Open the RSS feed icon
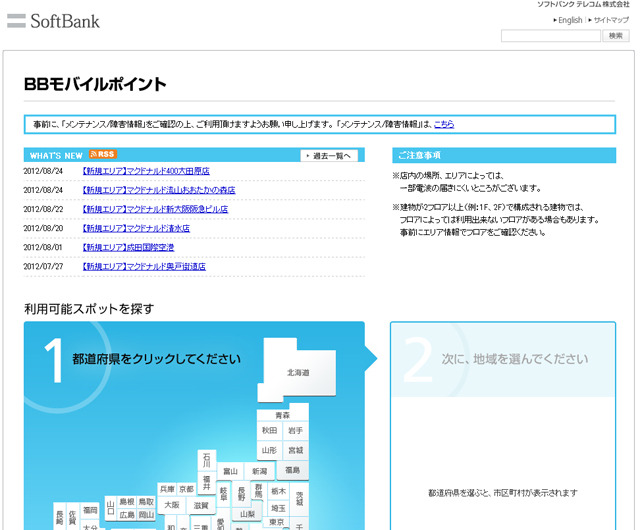640x530 pixels. click(103, 154)
